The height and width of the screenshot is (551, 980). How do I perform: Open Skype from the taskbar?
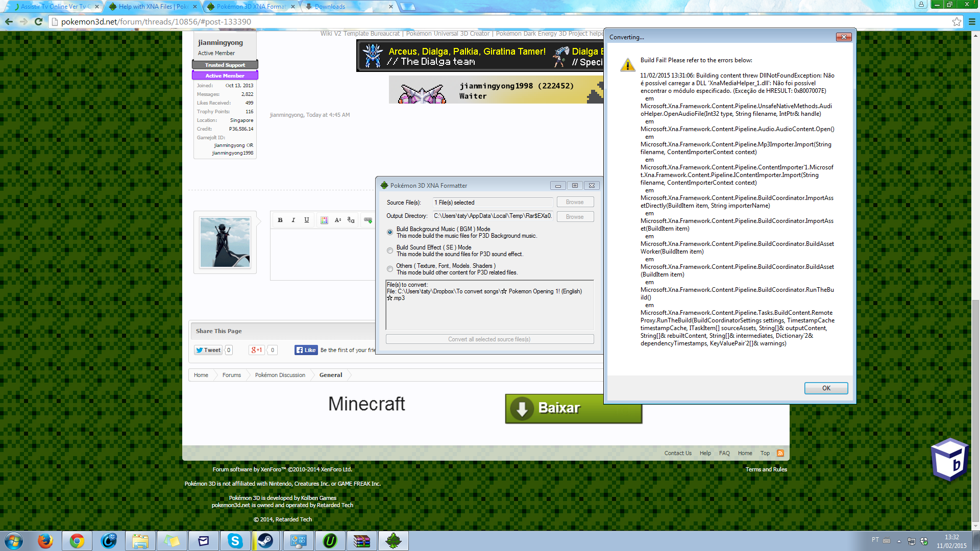tap(235, 541)
